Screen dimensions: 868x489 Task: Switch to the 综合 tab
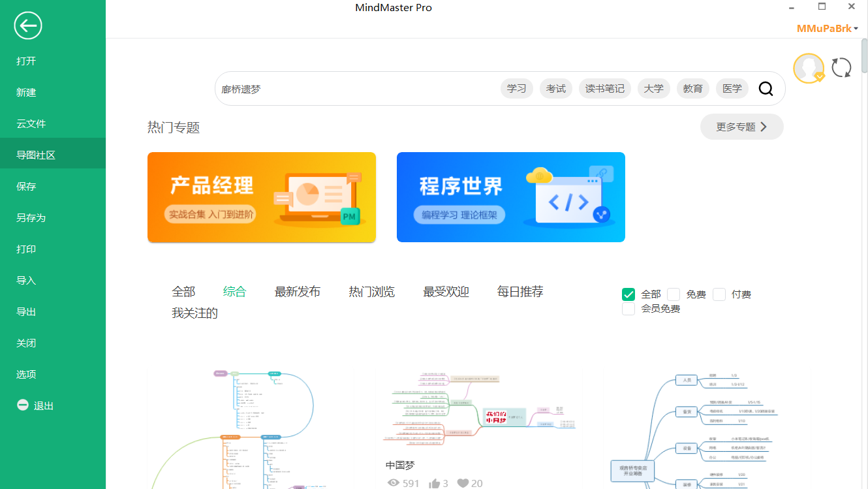click(235, 292)
